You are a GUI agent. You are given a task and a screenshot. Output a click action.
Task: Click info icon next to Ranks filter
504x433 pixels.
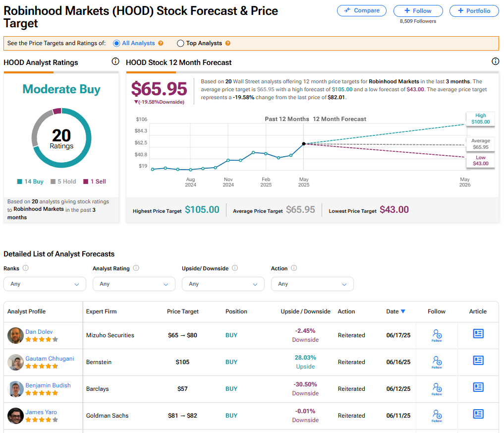(26, 268)
